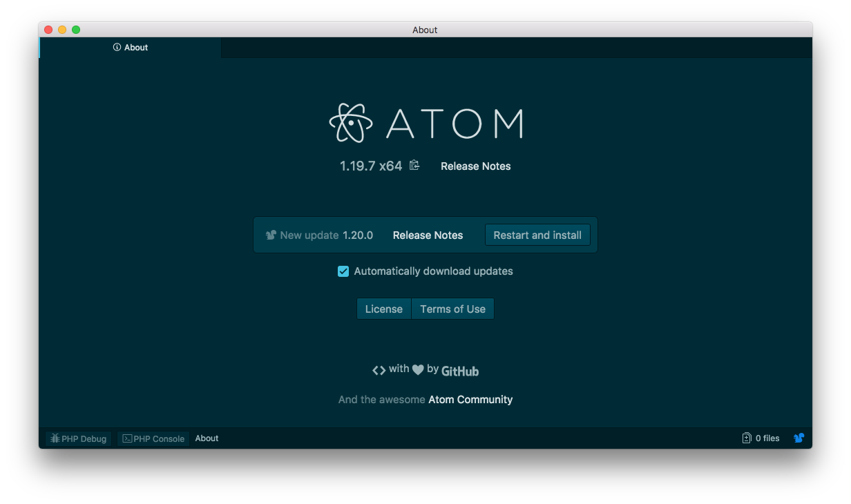Viewport: 851px width, 504px height.
Task: Click version text 1.19.7 x64
Action: [x=371, y=166]
